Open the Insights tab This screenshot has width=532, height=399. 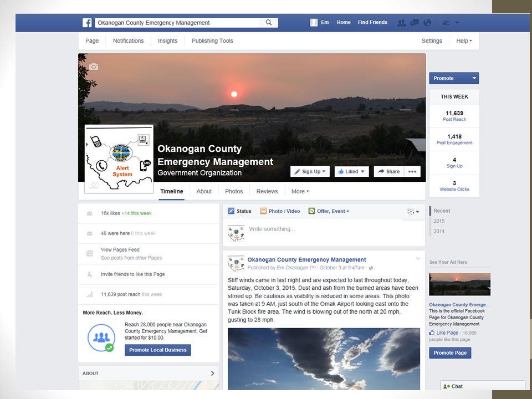pos(167,40)
